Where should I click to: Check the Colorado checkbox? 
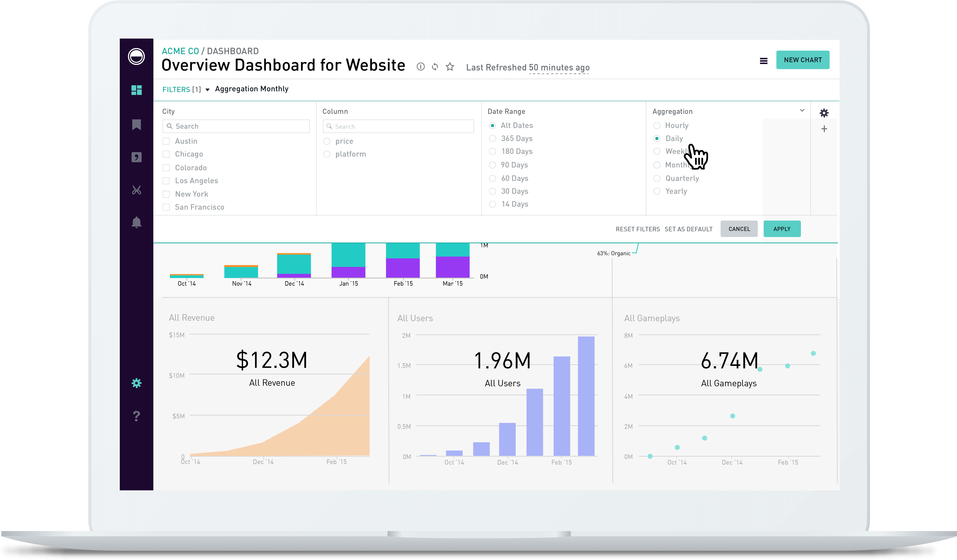[166, 168]
